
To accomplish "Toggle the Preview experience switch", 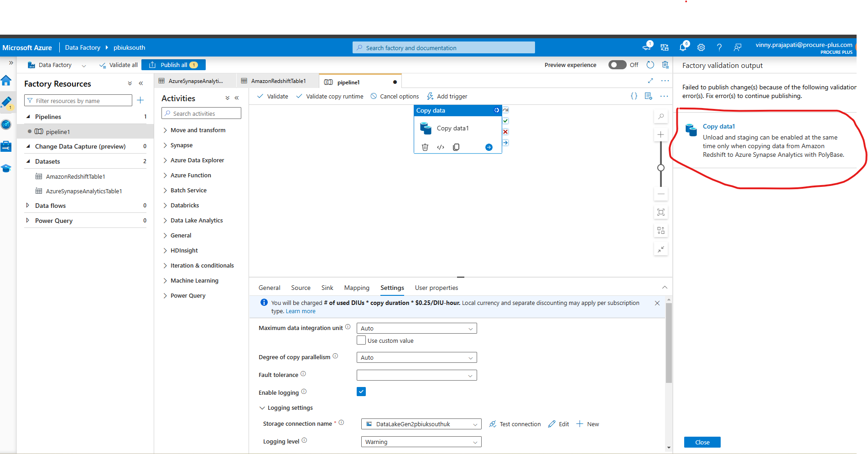I will click(617, 65).
